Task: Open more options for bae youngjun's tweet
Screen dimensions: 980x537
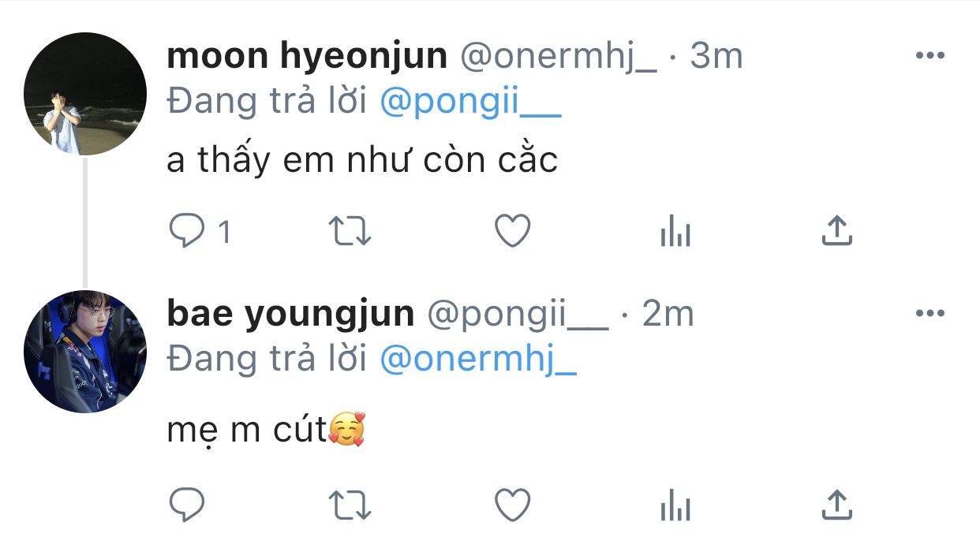Action: click(929, 314)
